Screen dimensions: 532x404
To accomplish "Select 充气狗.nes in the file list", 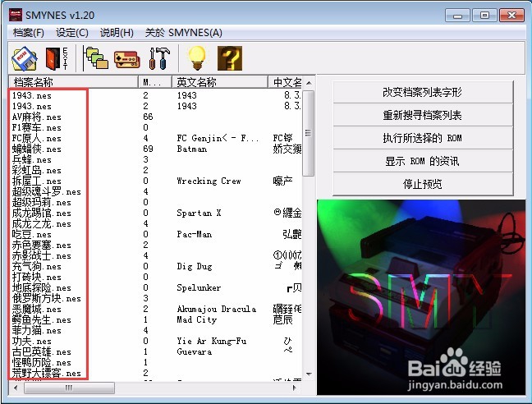I will pyautogui.click(x=37, y=267).
